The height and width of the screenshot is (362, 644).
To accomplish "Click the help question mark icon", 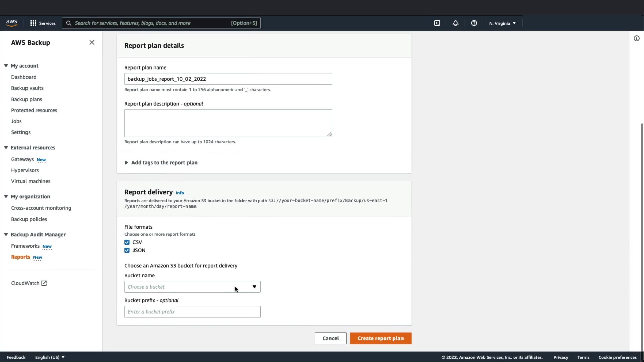I will (x=474, y=23).
